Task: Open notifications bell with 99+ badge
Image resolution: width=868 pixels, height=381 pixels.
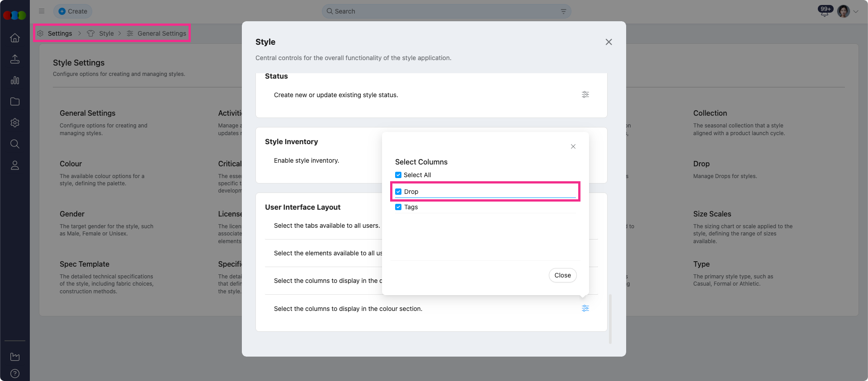Action: pyautogui.click(x=825, y=12)
